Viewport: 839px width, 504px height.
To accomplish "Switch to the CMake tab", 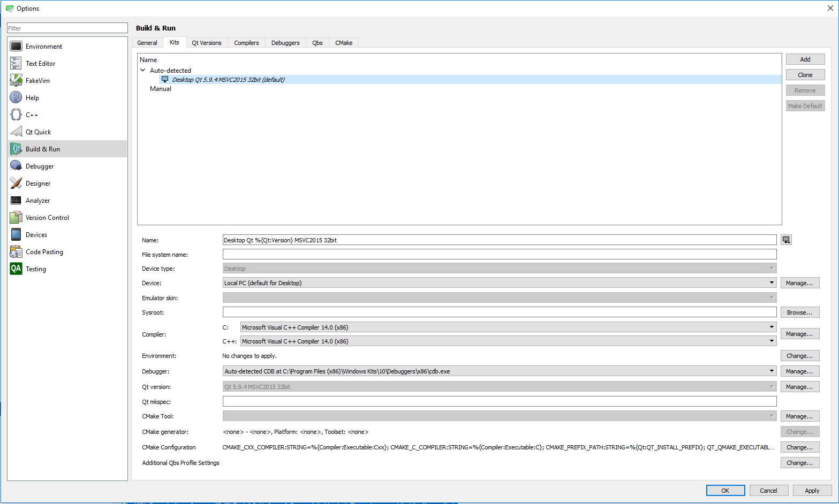I will pos(344,43).
